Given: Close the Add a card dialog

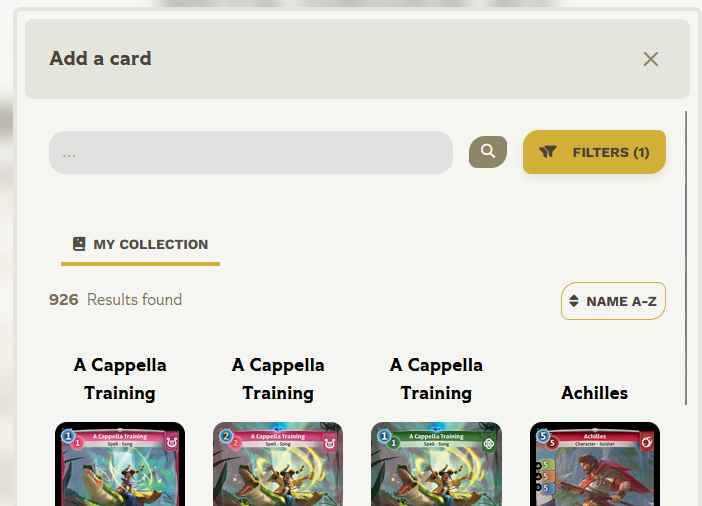Looking at the screenshot, I should tap(651, 59).
